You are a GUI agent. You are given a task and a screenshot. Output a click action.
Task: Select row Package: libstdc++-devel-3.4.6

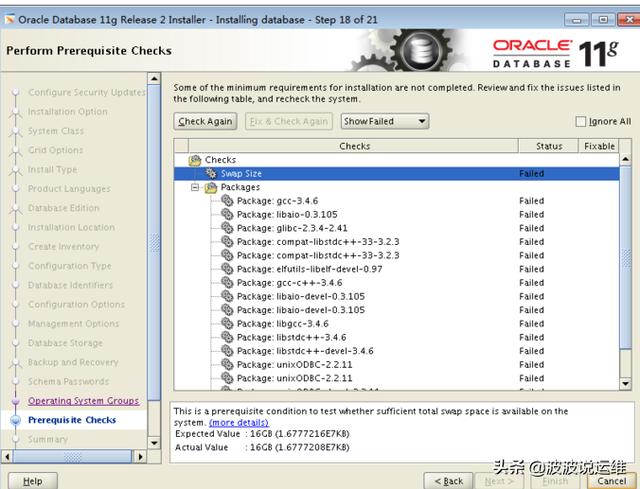(396, 351)
